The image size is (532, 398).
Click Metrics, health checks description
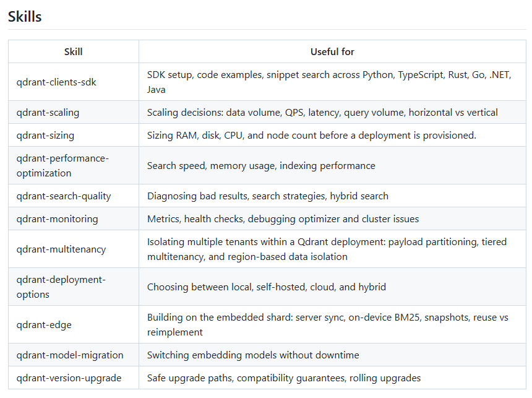tap(332, 218)
